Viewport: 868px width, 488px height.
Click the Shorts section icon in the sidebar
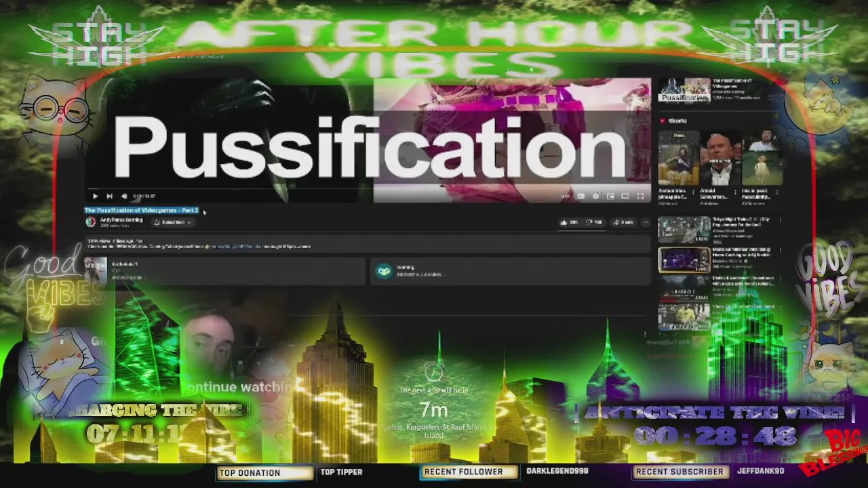click(663, 121)
